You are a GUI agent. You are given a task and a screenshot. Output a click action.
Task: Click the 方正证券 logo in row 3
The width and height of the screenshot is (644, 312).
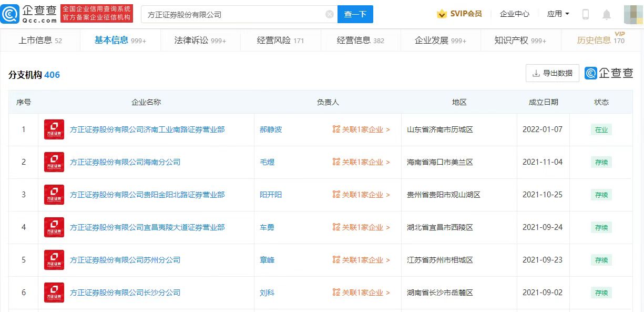tap(54, 195)
